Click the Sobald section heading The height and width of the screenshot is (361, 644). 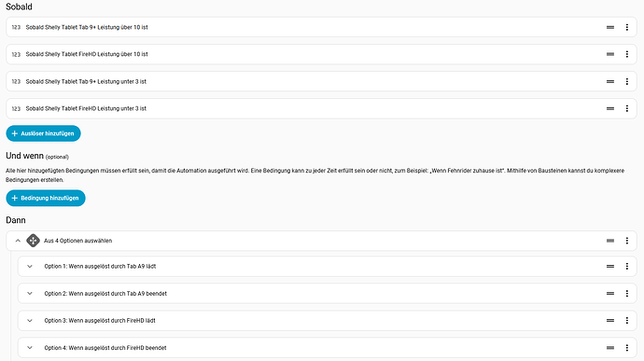[19, 7]
